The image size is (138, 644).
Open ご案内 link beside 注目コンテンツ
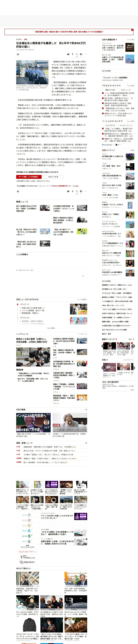click(132, 150)
